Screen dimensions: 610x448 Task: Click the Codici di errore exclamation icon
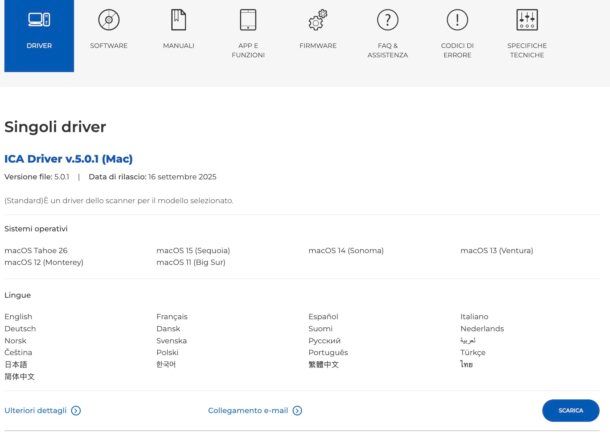457,19
